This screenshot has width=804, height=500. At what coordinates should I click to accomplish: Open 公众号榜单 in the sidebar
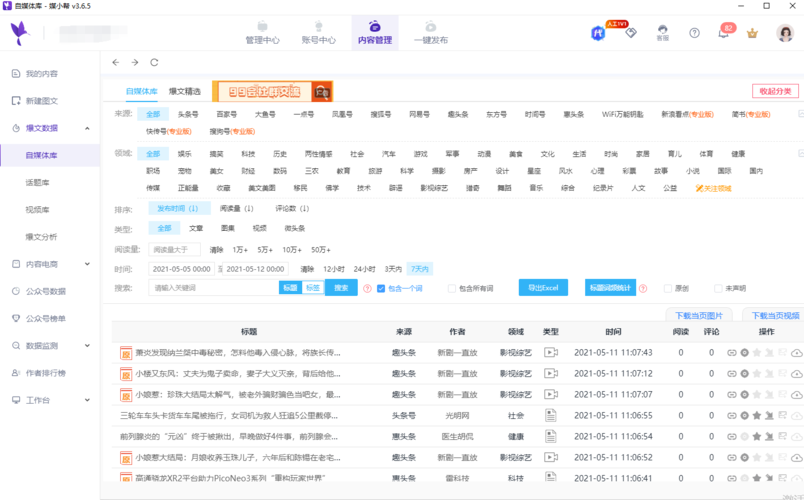[x=46, y=318]
